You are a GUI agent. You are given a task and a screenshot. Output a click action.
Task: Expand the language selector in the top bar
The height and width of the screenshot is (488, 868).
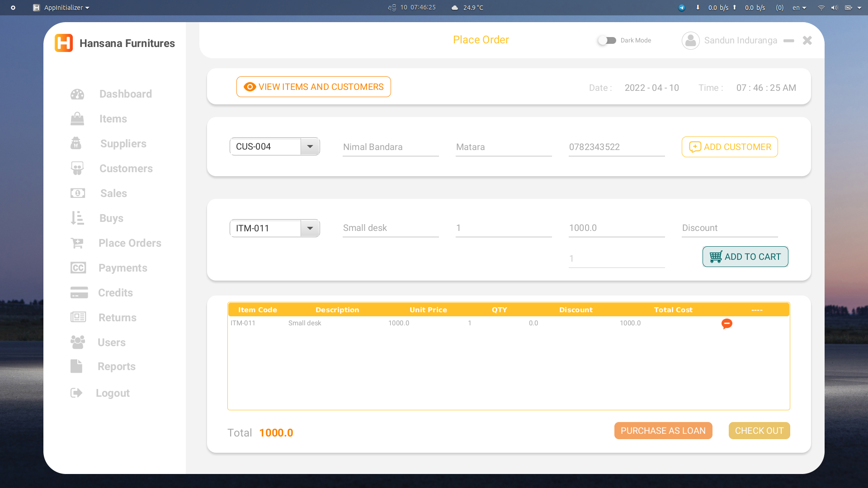pos(799,8)
